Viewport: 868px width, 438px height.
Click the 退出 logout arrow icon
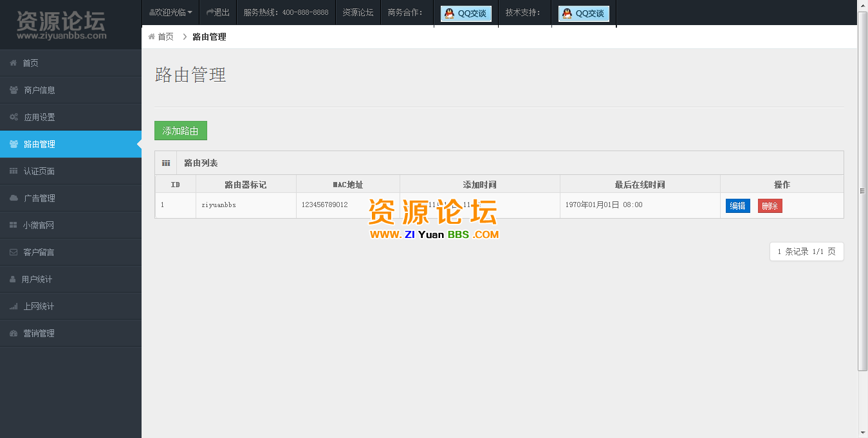tap(210, 12)
